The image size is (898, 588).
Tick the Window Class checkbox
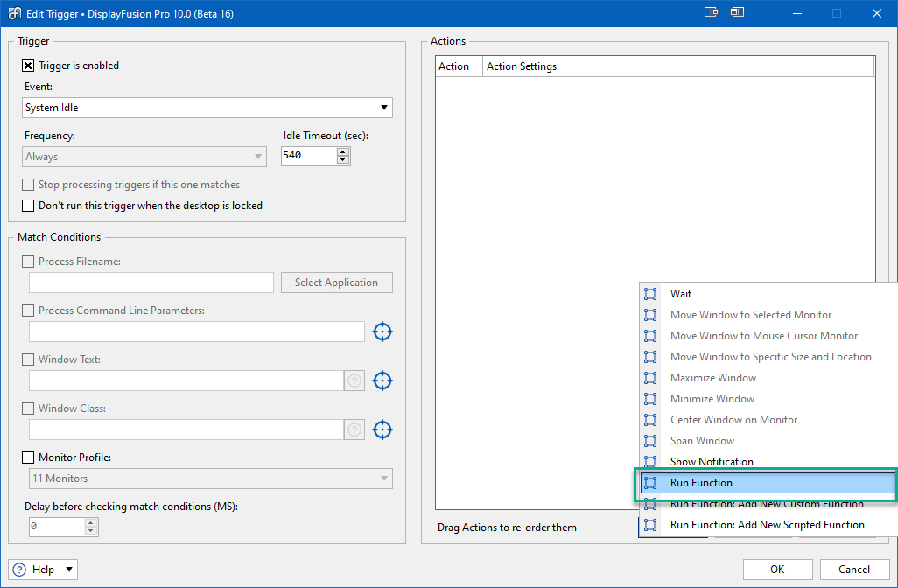click(27, 409)
